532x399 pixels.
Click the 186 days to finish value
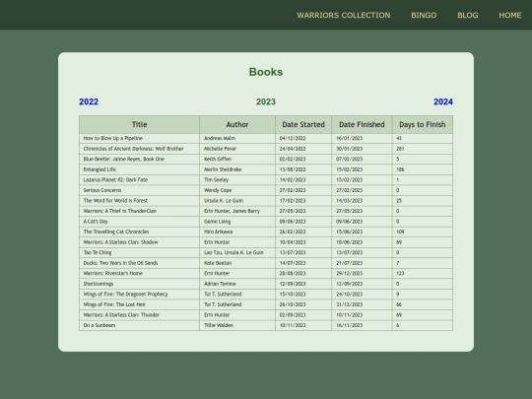(400, 169)
